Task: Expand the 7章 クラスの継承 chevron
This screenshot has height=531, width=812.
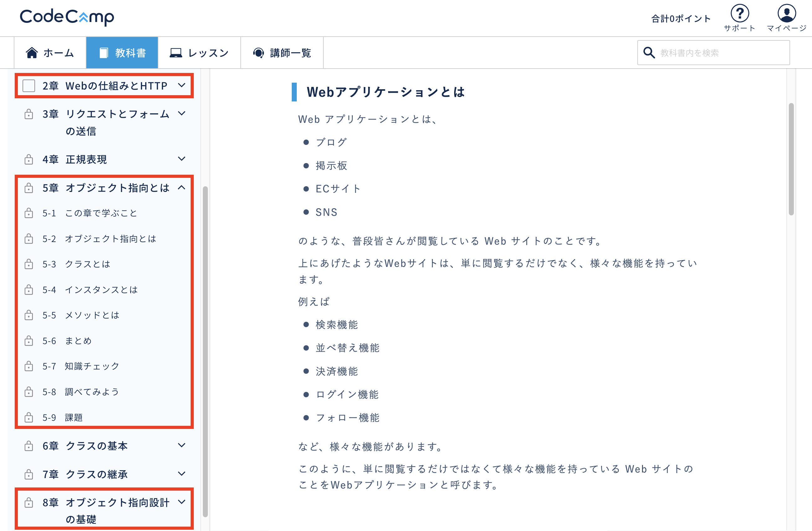Action: (x=182, y=474)
